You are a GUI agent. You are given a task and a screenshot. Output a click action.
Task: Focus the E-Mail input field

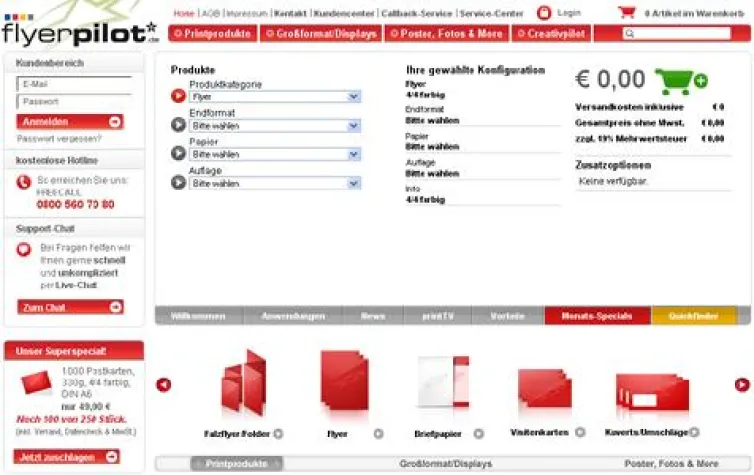click(75, 84)
